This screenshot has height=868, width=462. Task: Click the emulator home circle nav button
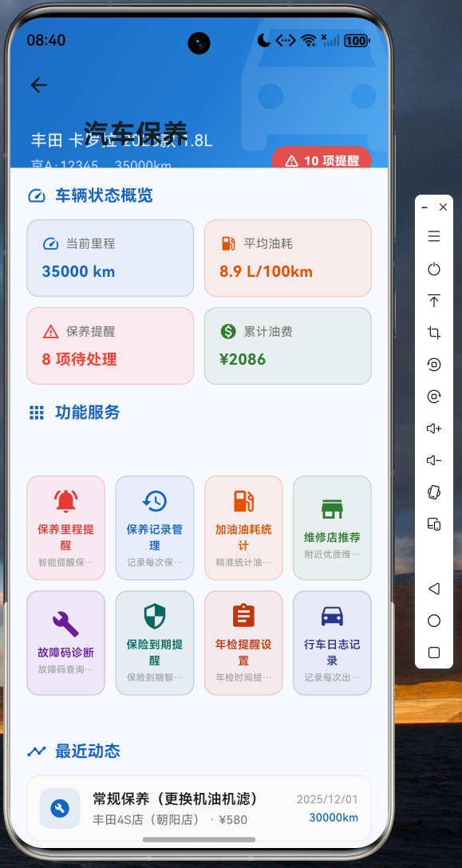tap(434, 621)
